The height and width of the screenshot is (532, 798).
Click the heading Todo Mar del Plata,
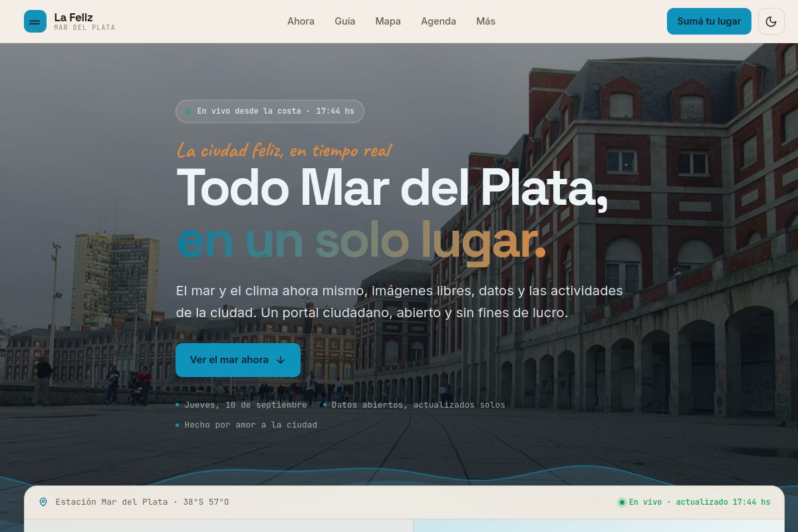point(392,188)
